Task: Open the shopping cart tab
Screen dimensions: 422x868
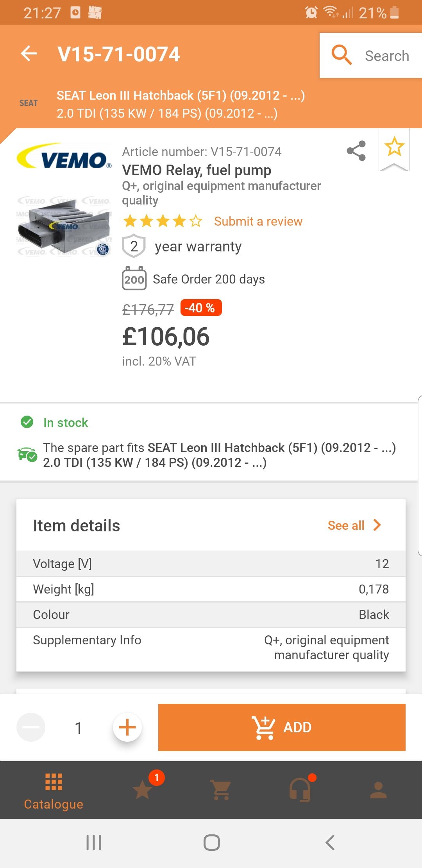Action: pyautogui.click(x=221, y=790)
